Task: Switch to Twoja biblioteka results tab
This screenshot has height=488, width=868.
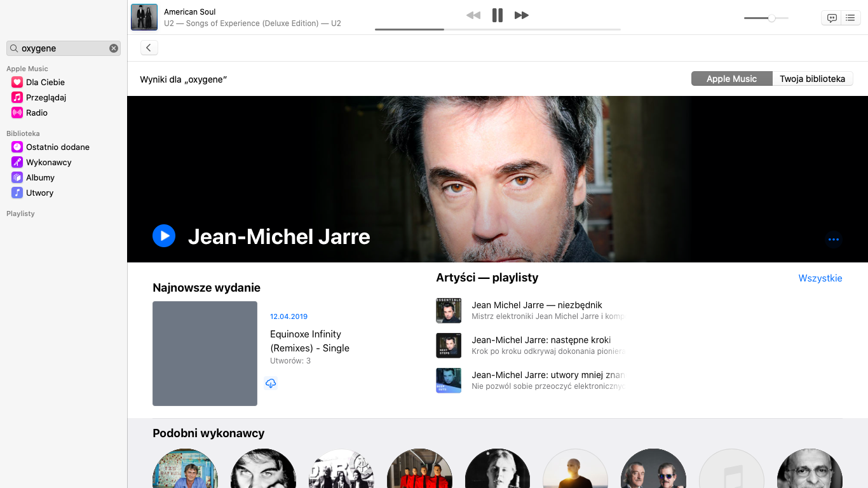Action: (x=812, y=79)
